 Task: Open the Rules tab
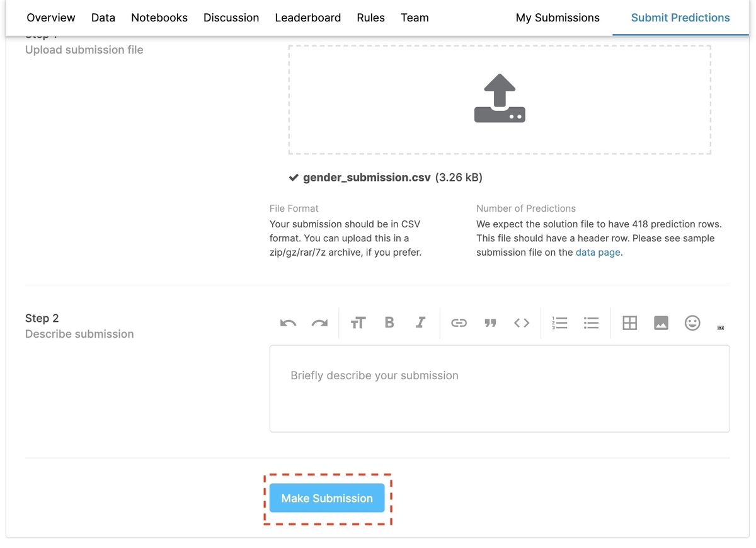tap(370, 18)
